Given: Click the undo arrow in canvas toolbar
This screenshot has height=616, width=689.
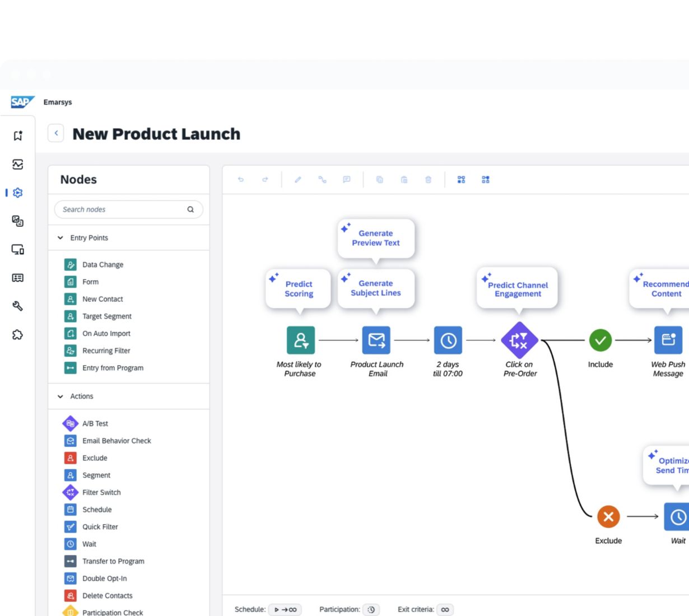Looking at the screenshot, I should click(x=241, y=180).
